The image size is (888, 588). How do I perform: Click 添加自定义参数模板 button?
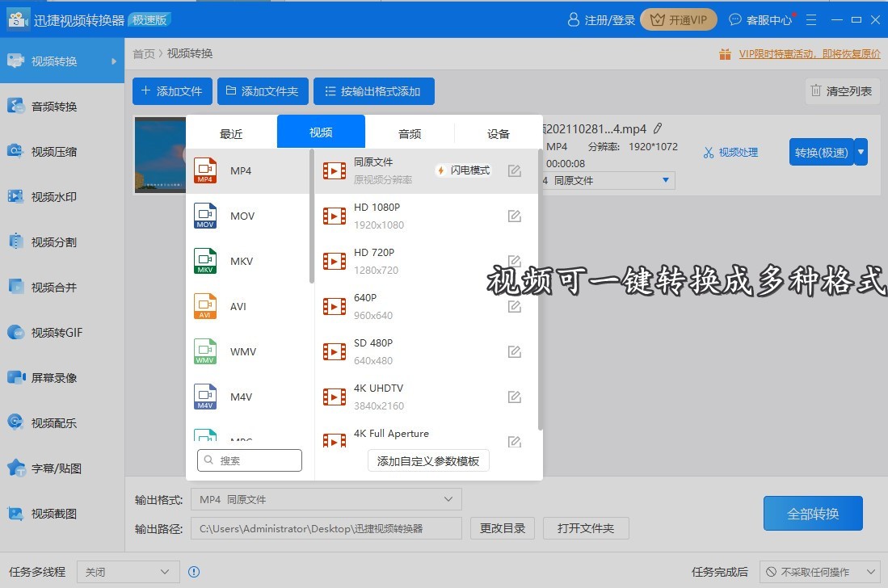tap(428, 460)
